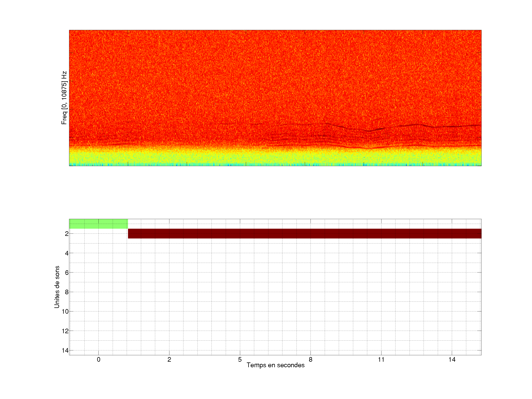This screenshot has width=532, height=399.
Task: Click y-axis tick label 8
Action: point(67,292)
